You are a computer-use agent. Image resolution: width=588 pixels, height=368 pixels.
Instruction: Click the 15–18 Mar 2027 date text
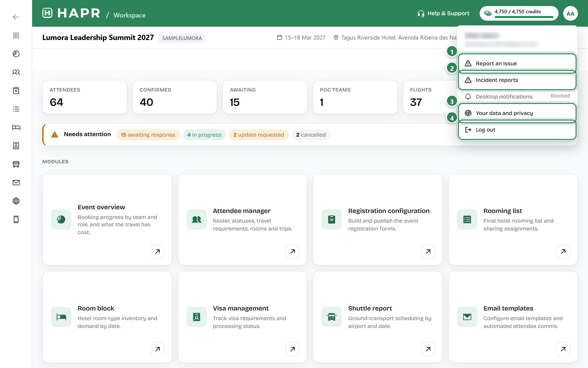tap(305, 37)
